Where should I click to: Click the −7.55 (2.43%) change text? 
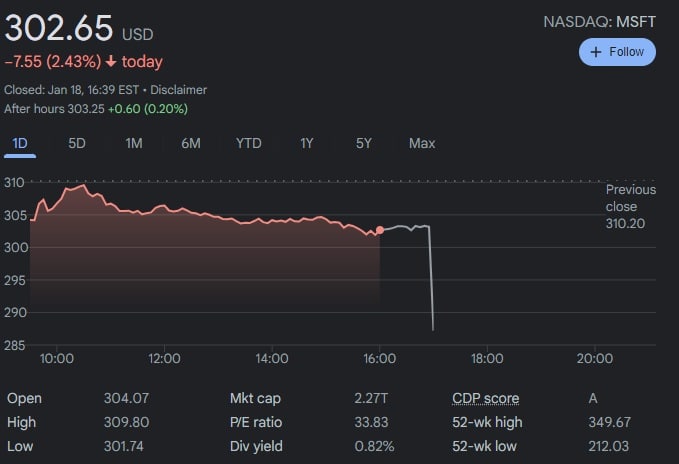(53, 61)
